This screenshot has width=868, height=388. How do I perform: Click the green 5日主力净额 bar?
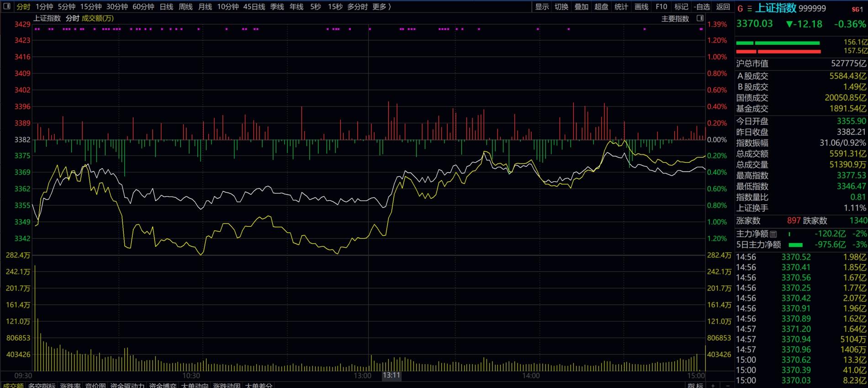[795, 245]
